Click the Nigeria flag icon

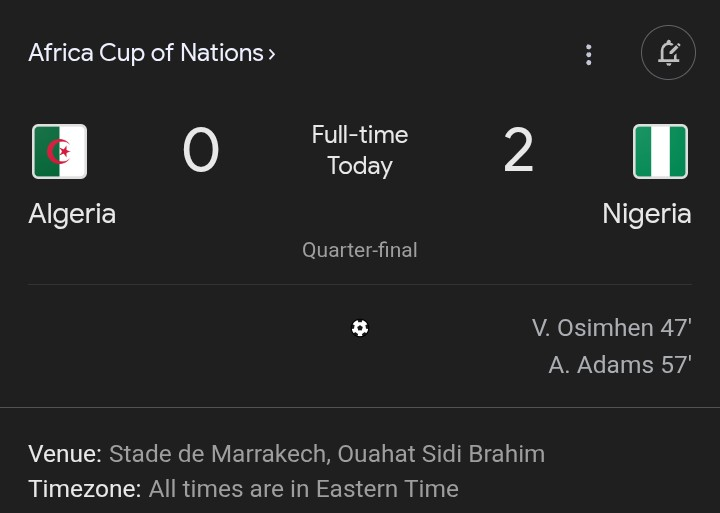point(660,152)
